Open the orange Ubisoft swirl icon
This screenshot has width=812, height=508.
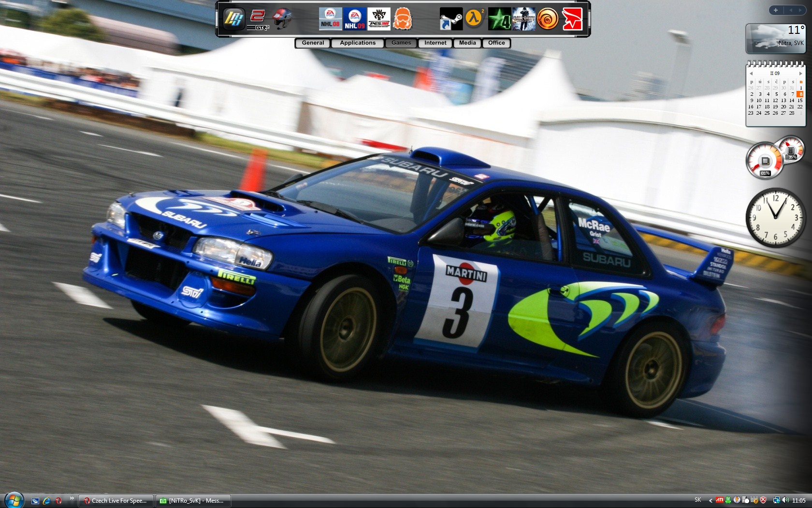click(x=548, y=19)
